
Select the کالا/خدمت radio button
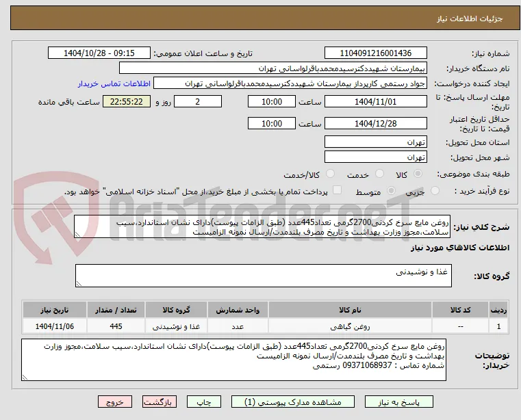[x=330, y=174]
